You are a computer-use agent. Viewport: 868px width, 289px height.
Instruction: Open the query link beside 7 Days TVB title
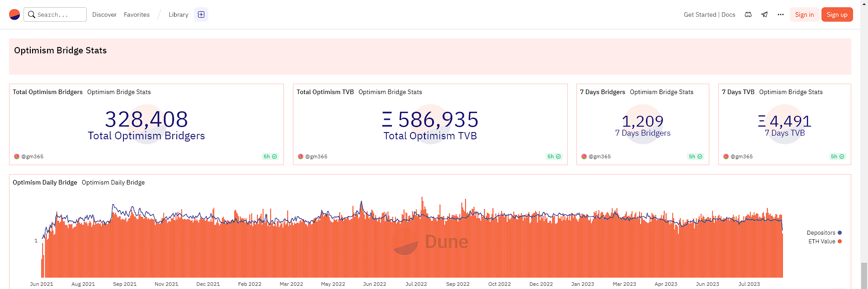[x=791, y=92]
